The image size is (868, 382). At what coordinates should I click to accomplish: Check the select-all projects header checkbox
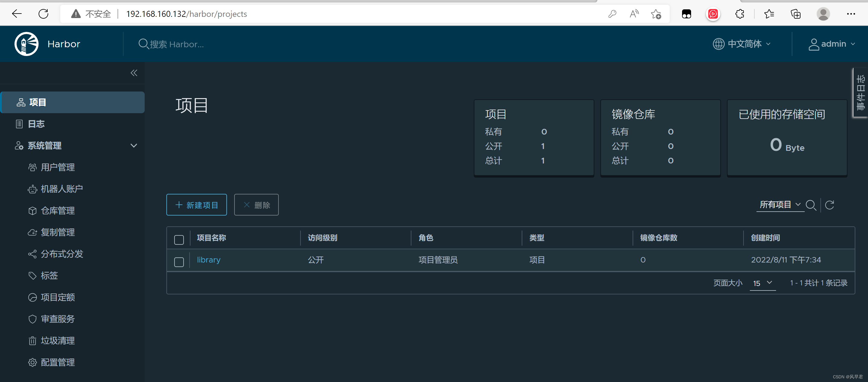[x=179, y=239]
